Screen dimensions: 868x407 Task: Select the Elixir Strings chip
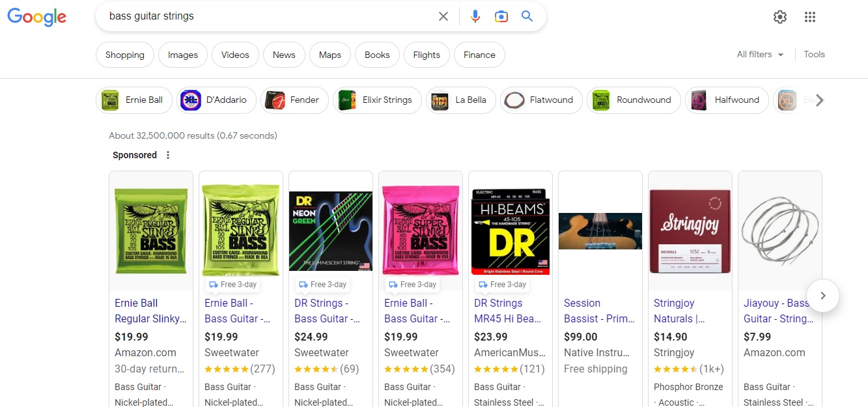coord(377,100)
